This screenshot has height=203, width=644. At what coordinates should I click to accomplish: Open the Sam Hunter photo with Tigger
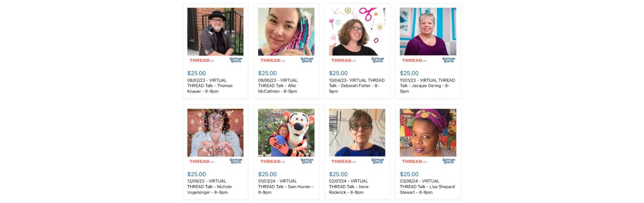click(x=286, y=133)
